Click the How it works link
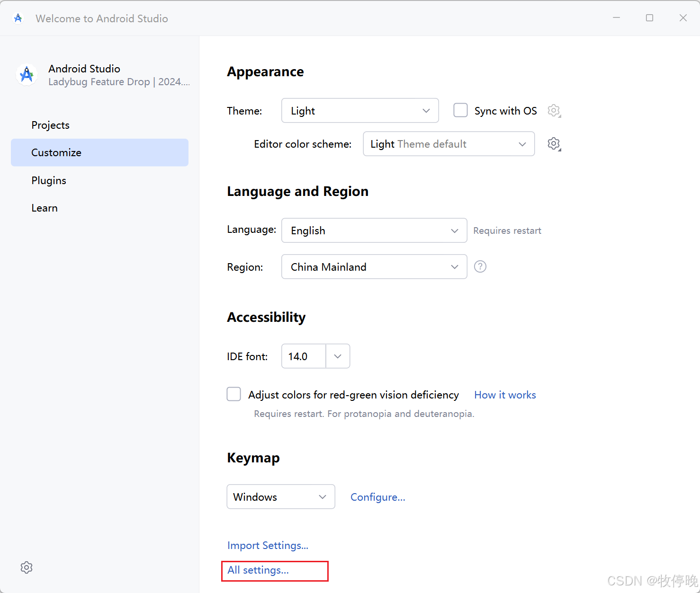The width and height of the screenshot is (700, 593). [505, 395]
